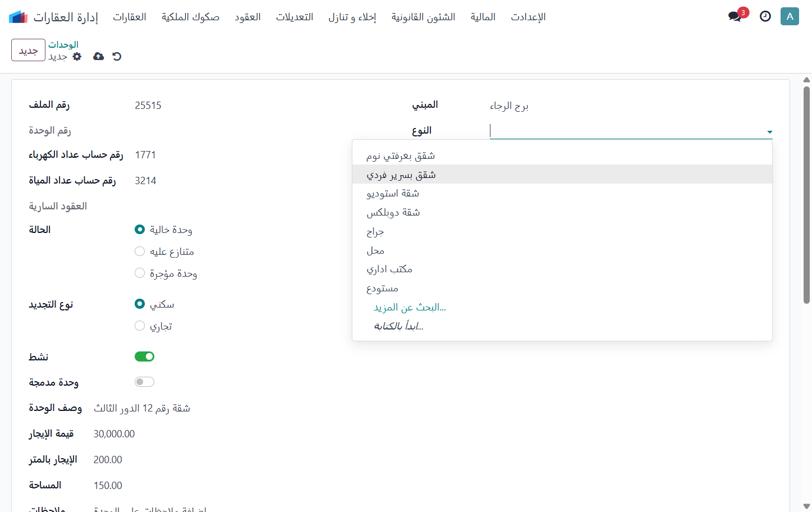Choose شقة دوبلكس option

[562, 212]
